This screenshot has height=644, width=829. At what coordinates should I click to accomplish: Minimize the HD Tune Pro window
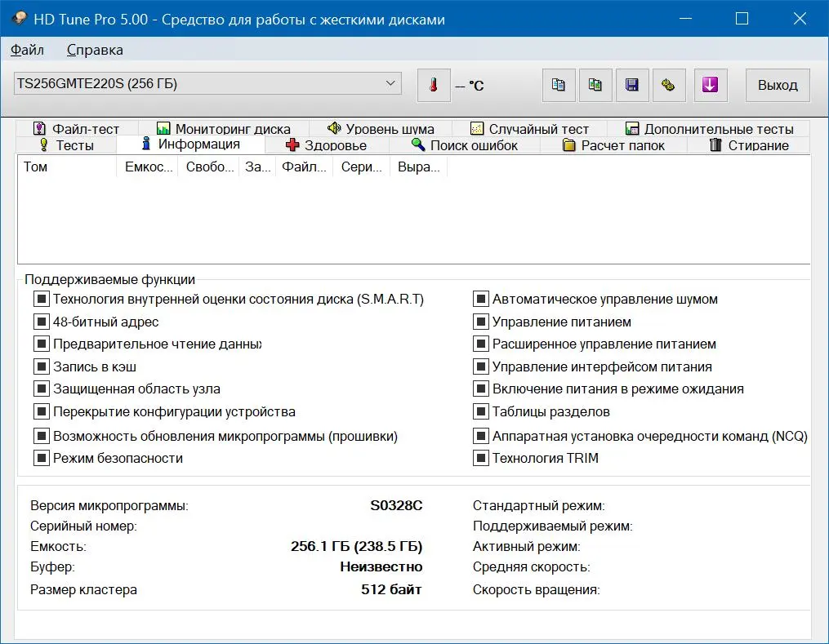point(686,19)
